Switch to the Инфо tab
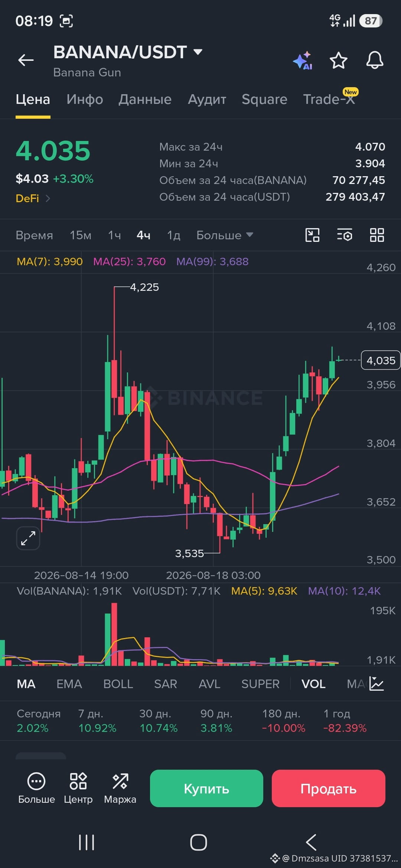Screen dimensions: 401x868 click(x=85, y=99)
